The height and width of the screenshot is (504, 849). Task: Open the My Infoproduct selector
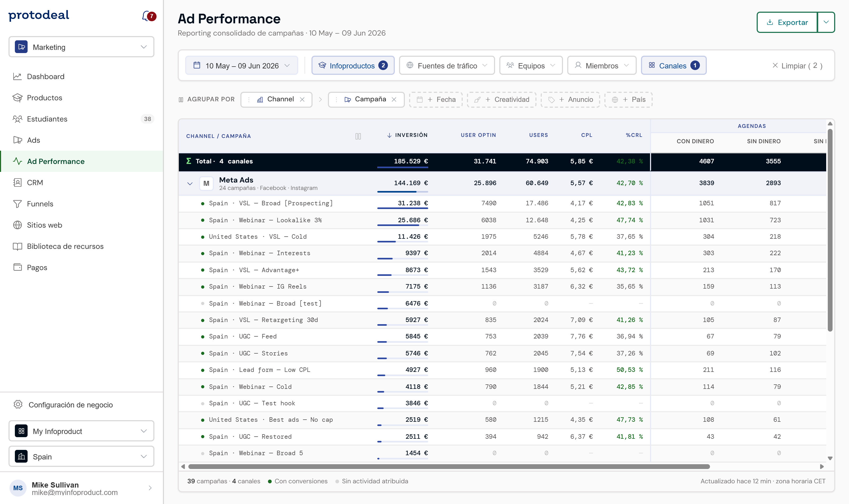coord(81,431)
